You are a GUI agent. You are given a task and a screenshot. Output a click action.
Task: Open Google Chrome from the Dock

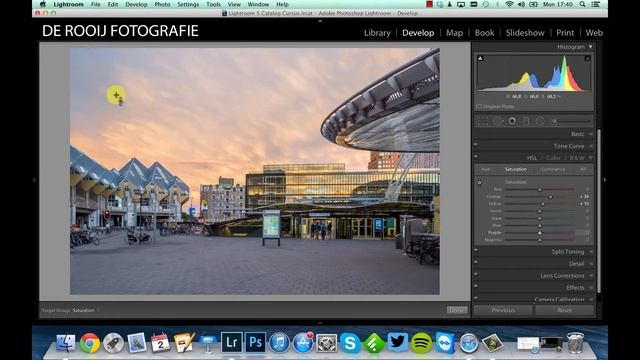coord(90,343)
